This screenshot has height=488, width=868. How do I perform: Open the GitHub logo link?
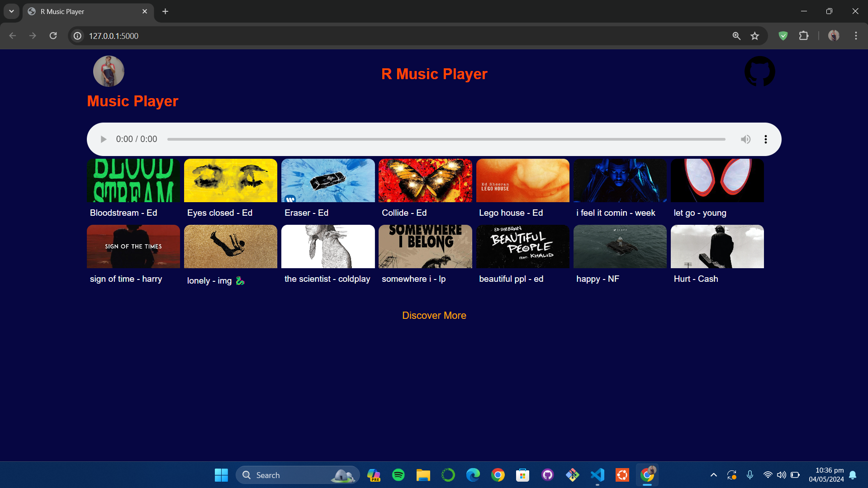759,71
